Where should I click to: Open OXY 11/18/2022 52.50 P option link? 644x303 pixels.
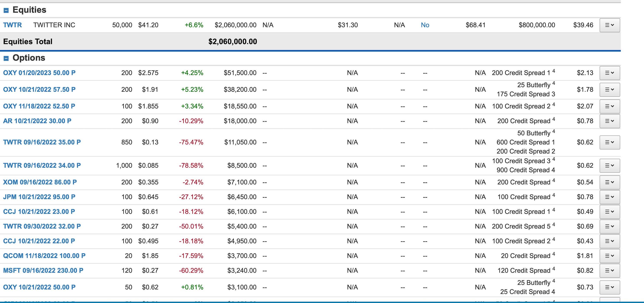point(39,106)
